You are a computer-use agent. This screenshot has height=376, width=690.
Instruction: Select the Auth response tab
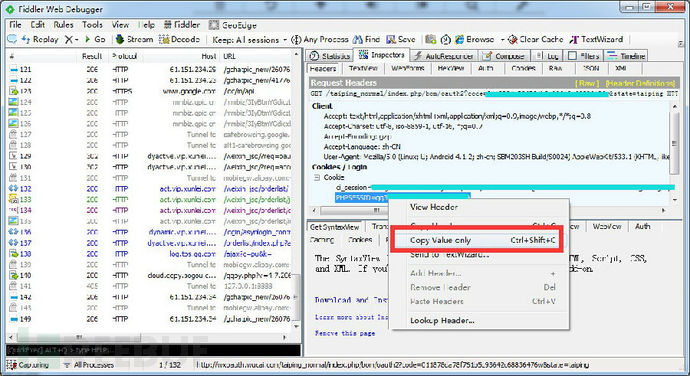pyautogui.click(x=642, y=226)
